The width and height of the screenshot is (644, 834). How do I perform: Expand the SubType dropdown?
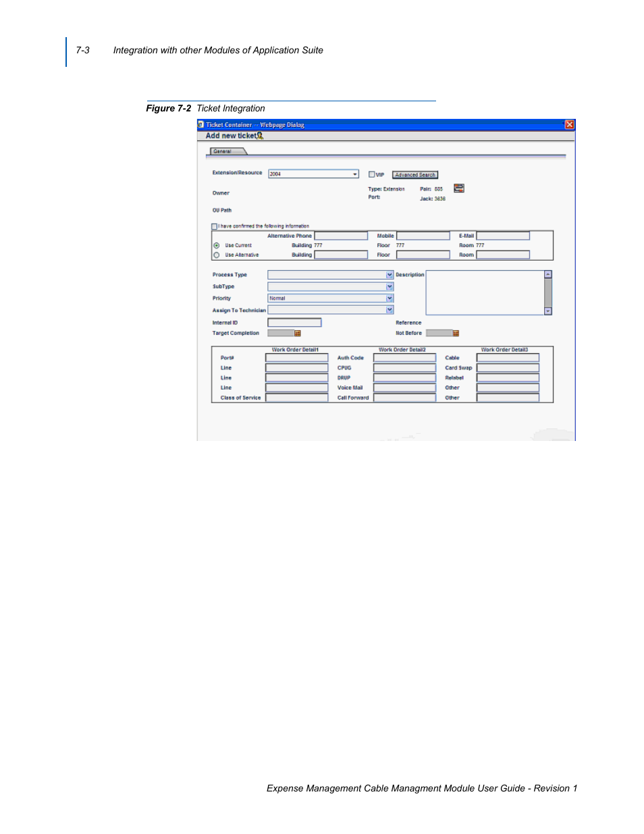coord(390,287)
